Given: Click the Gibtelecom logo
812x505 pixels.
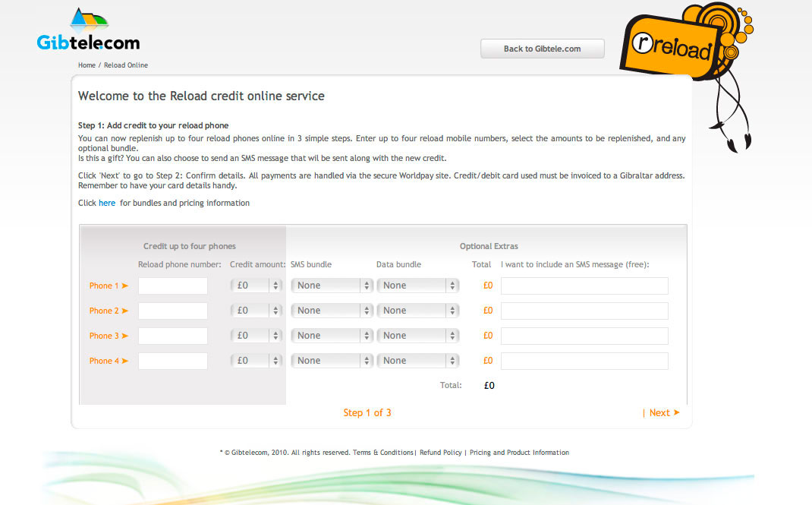Looking at the screenshot, I should pos(89,29).
